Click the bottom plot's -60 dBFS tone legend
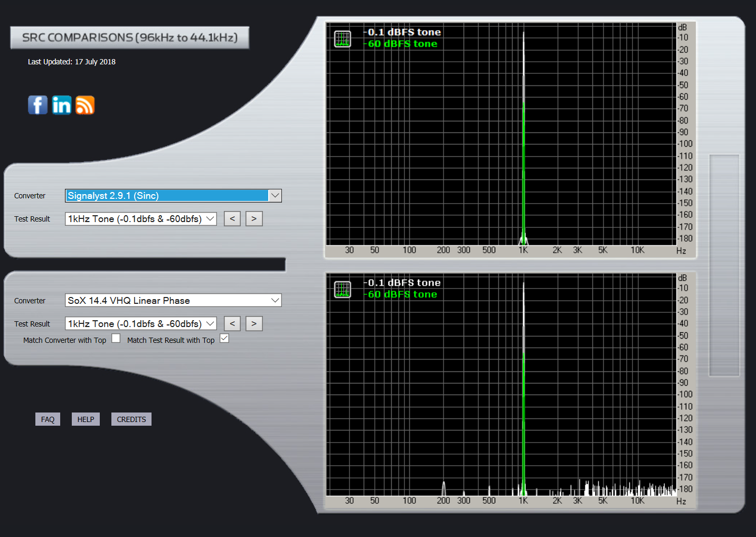Viewport: 756px width, 537px height. click(401, 294)
